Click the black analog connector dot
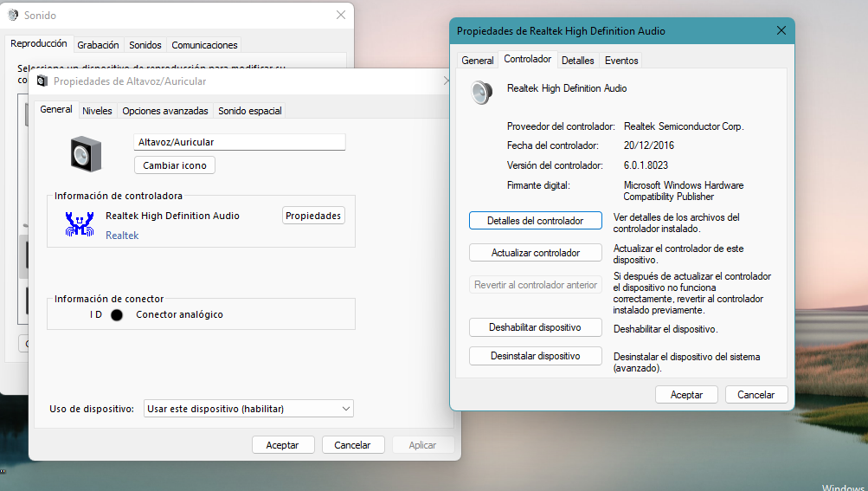The height and width of the screenshot is (491, 868). [117, 314]
